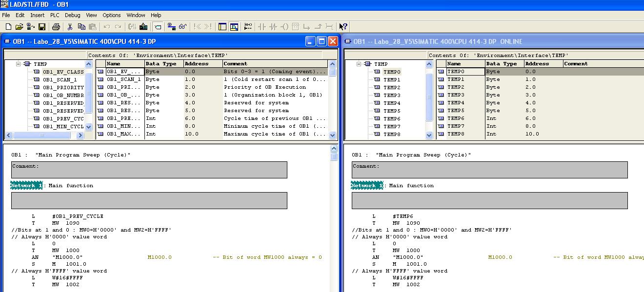Screen dimensions: 644x292
Task: Select OB1_PREV_CYC in the interface tree
Action: tap(63, 118)
